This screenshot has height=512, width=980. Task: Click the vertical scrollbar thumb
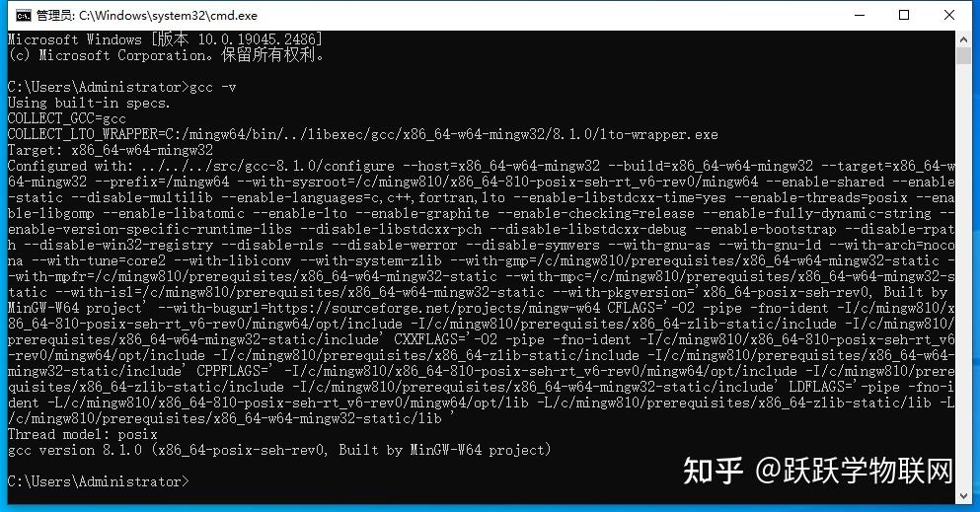[963, 55]
